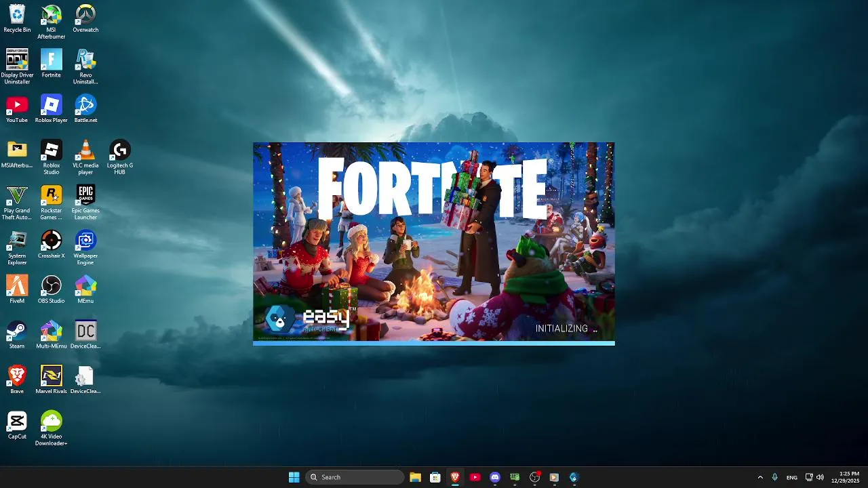This screenshot has height=488, width=868.
Task: Open network settings from tray icon
Action: (809, 477)
